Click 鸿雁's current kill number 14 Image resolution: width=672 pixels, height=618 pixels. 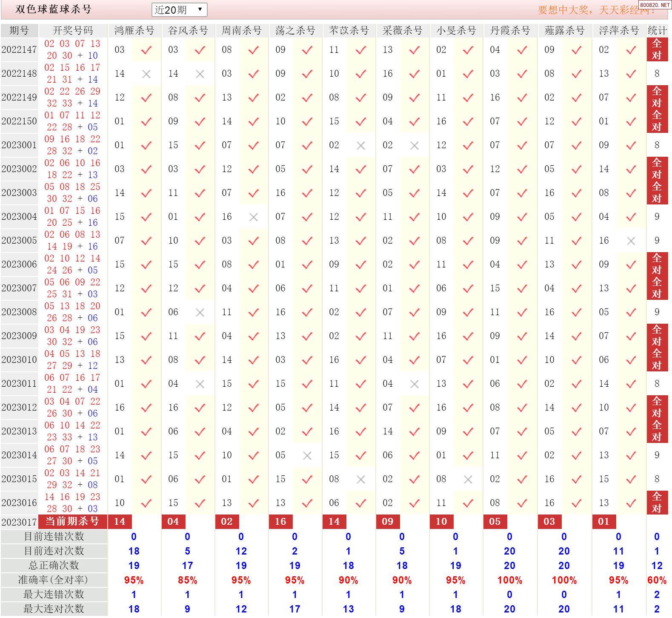click(120, 521)
